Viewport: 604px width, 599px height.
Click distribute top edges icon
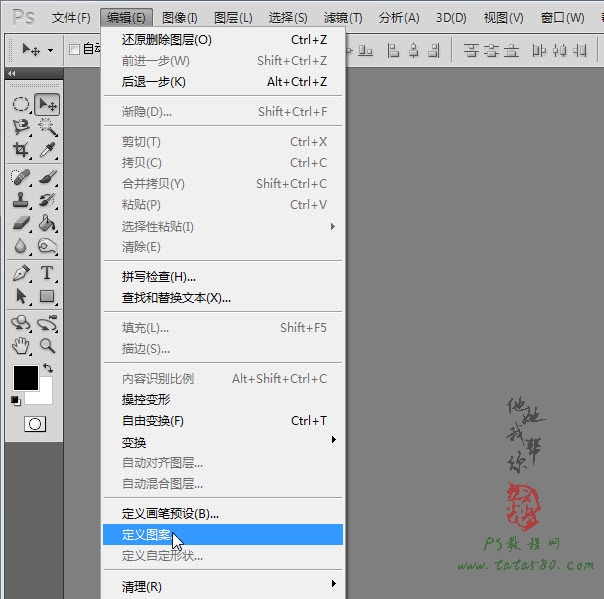point(471,50)
